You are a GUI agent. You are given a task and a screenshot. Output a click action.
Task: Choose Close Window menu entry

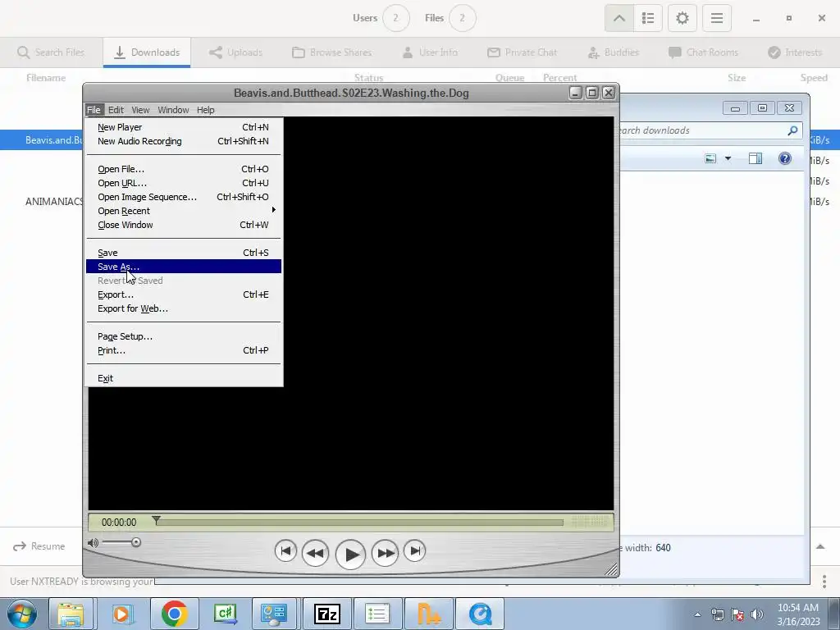pyautogui.click(x=183, y=225)
